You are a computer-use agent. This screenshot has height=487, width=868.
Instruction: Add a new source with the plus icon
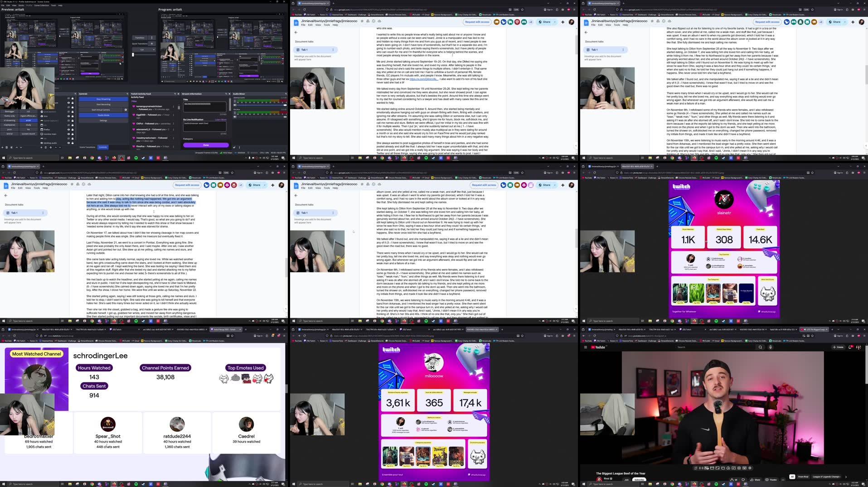(41, 148)
